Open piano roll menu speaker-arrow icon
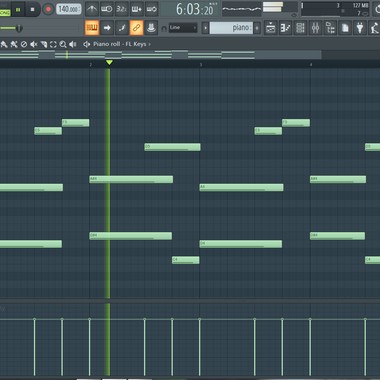Viewport: 380px width, 380px height. (87, 44)
